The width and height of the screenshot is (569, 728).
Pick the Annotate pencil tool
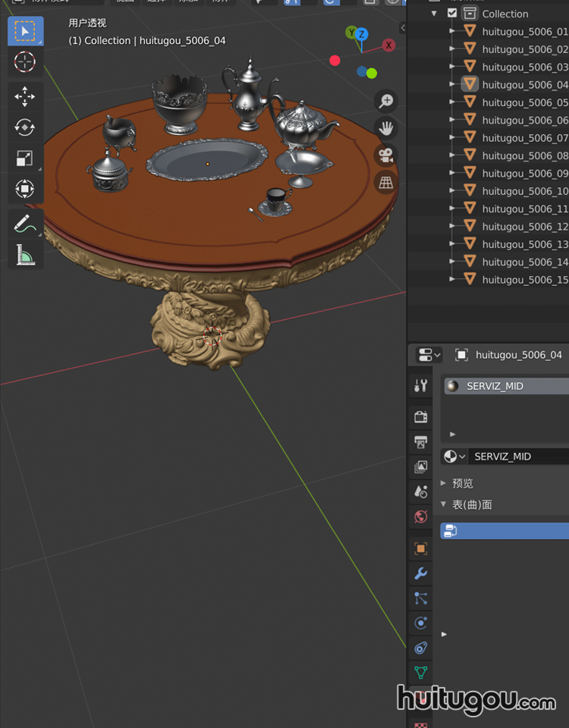coord(25,224)
